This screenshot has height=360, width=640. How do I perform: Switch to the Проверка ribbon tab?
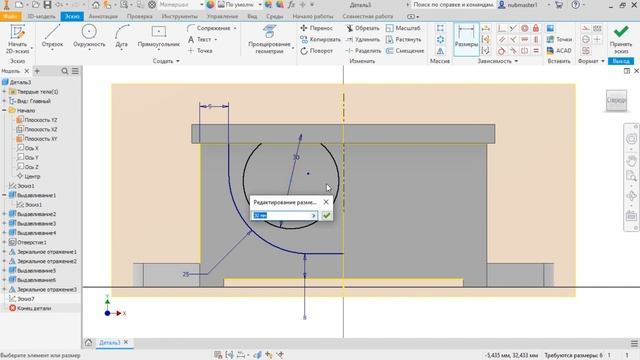coord(140,16)
